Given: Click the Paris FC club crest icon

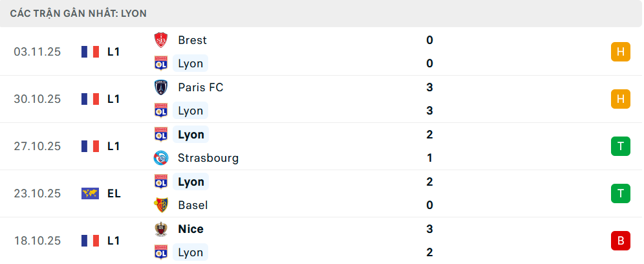Looking at the screenshot, I should 160,87.
